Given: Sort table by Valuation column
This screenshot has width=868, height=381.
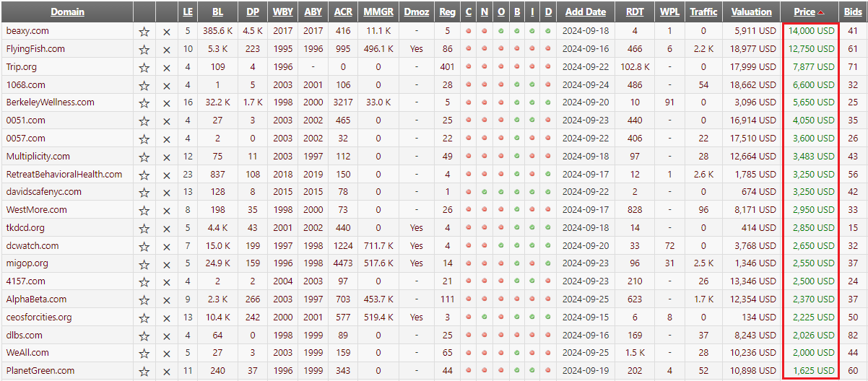Looking at the screenshot, I should tap(751, 12).
